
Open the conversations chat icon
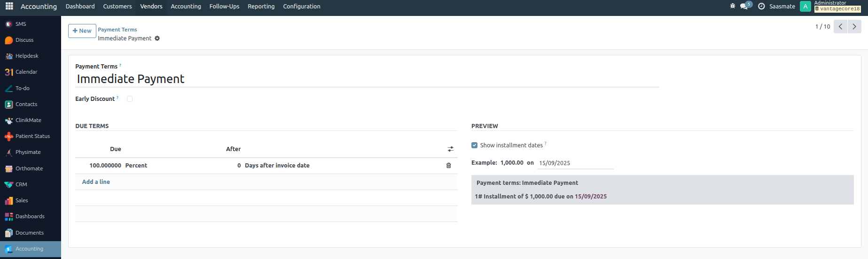click(744, 6)
